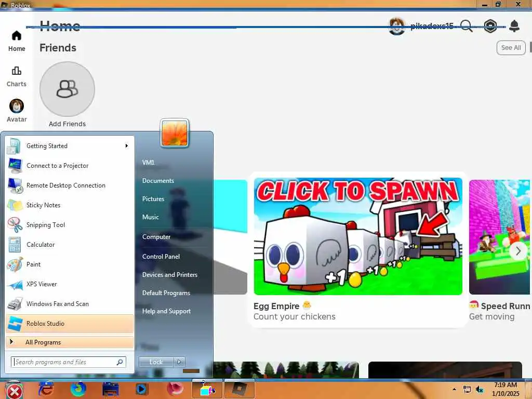Open Control Panel from the Start menu
This screenshot has height=399, width=532.
(161, 257)
